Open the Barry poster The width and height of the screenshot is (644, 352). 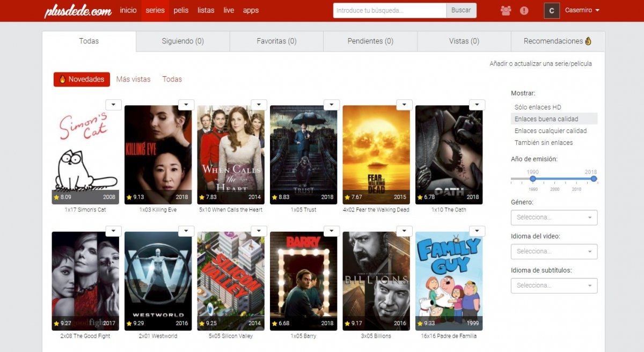(x=304, y=281)
